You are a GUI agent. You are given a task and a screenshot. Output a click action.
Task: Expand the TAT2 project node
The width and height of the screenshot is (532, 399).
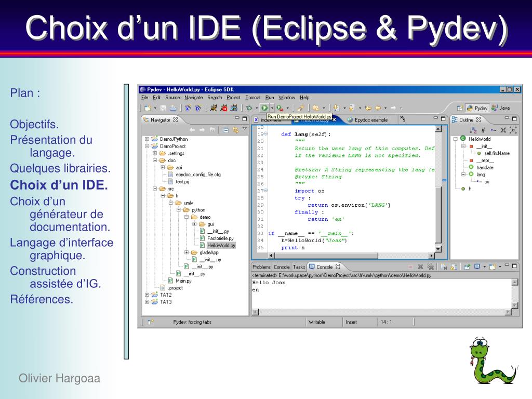pos(147,295)
